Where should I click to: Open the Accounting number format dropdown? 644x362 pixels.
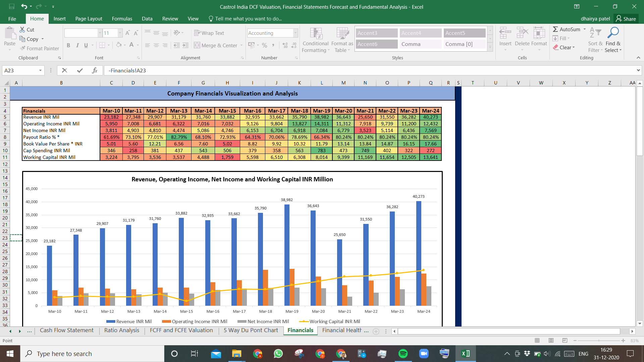coord(296,33)
